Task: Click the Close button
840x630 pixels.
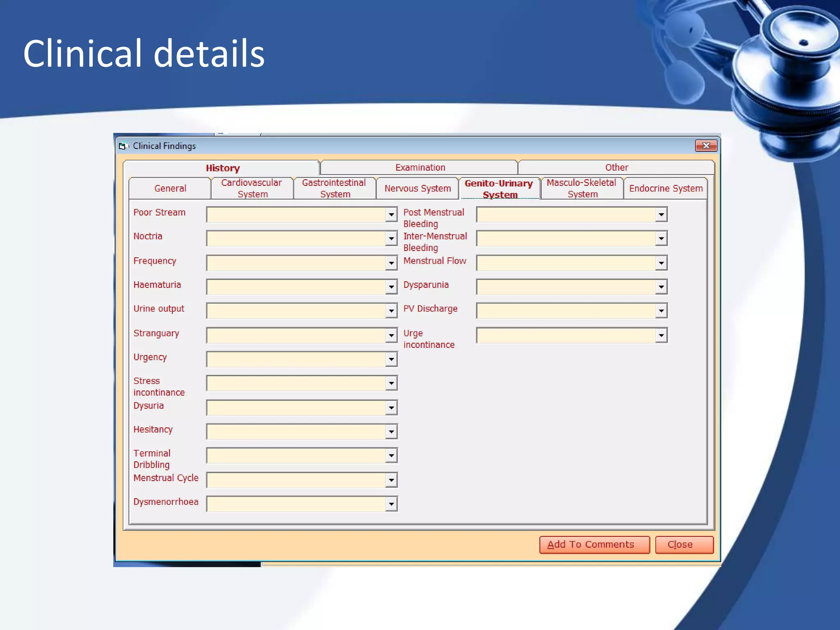Action: click(x=684, y=545)
